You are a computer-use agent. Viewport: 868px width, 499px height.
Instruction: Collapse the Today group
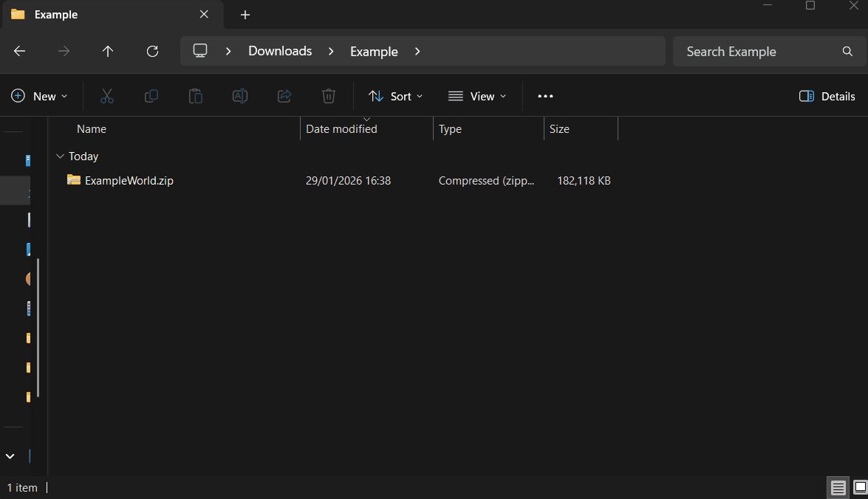coord(61,156)
